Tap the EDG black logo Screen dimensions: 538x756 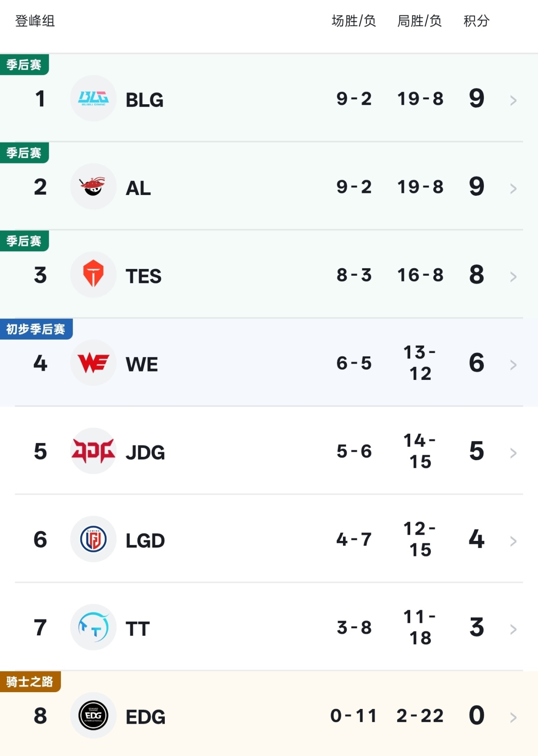coord(93,715)
